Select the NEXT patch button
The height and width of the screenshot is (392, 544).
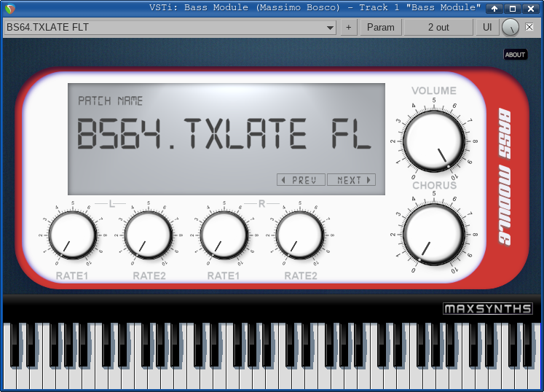pyautogui.click(x=351, y=180)
